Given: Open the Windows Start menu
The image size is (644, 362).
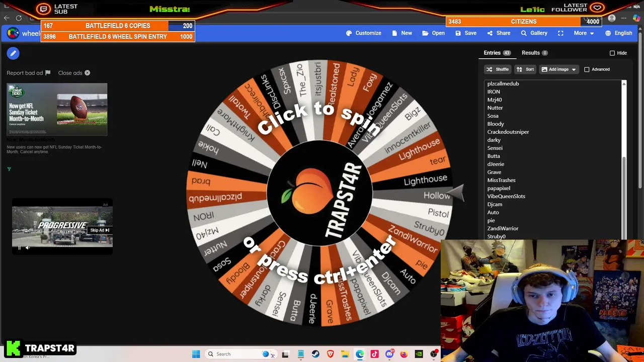Looking at the screenshot, I should pyautogui.click(x=196, y=354).
